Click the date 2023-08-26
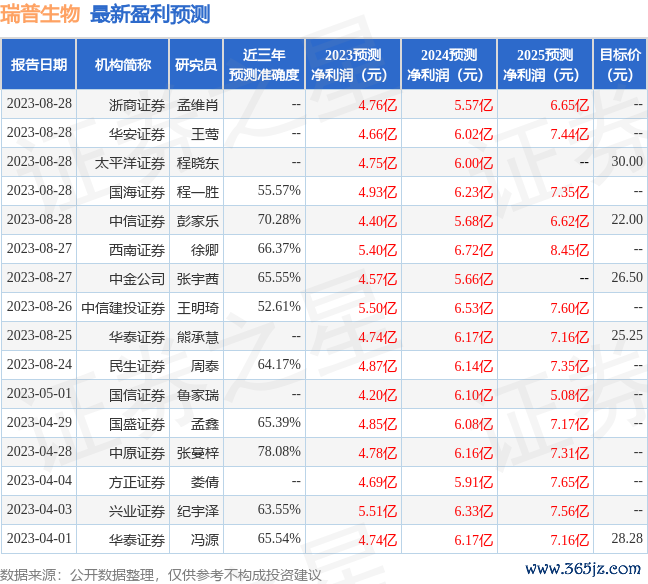This screenshot has width=648, height=584. (39, 306)
